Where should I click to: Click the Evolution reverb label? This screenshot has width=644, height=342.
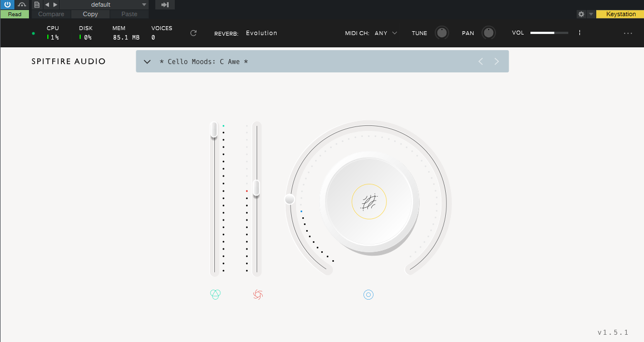pyautogui.click(x=261, y=33)
